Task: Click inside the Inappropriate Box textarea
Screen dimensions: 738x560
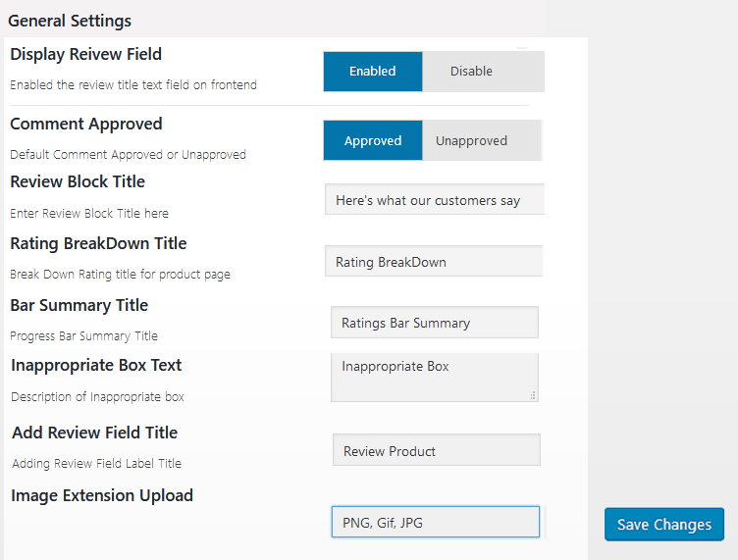Action: [x=435, y=378]
